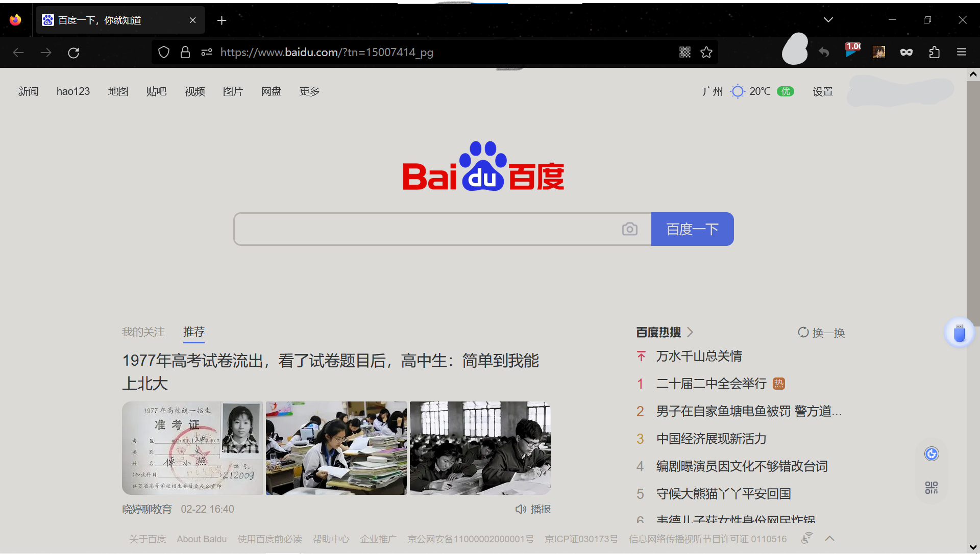Screen dimensions: 980x554
Task: Click the undo arrow extension icon
Action: [x=824, y=52]
